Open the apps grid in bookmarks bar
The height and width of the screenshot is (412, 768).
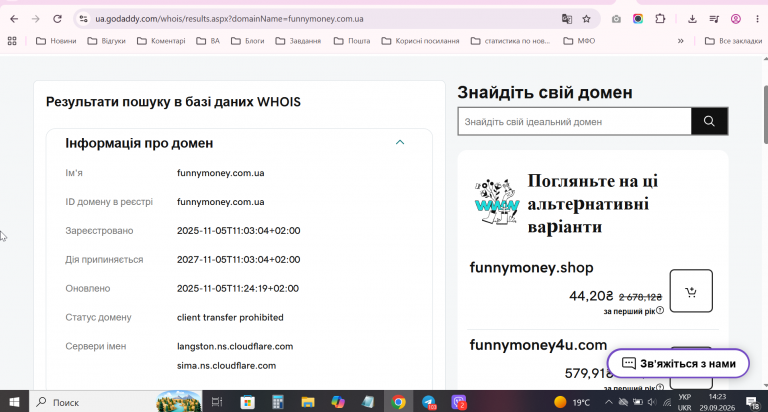12,41
